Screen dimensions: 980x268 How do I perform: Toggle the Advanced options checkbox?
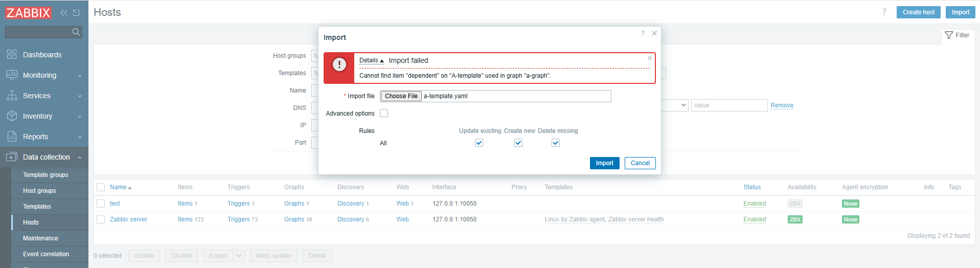[x=384, y=113]
